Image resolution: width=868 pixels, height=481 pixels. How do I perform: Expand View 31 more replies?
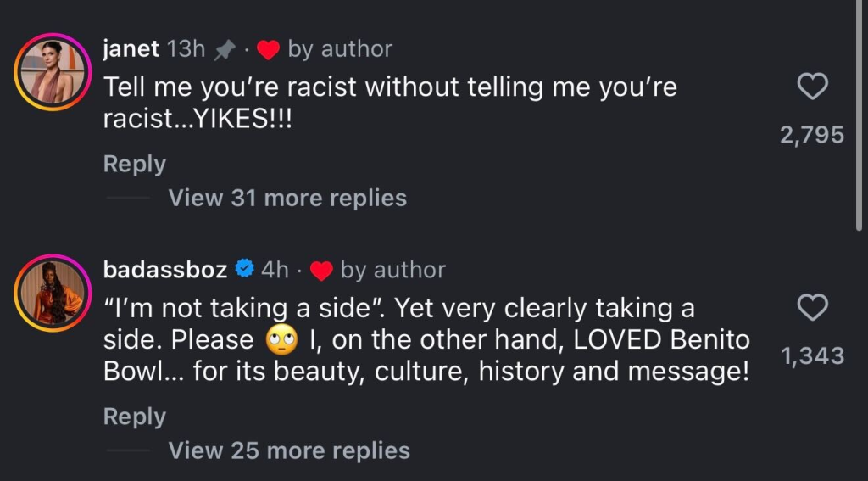287,198
